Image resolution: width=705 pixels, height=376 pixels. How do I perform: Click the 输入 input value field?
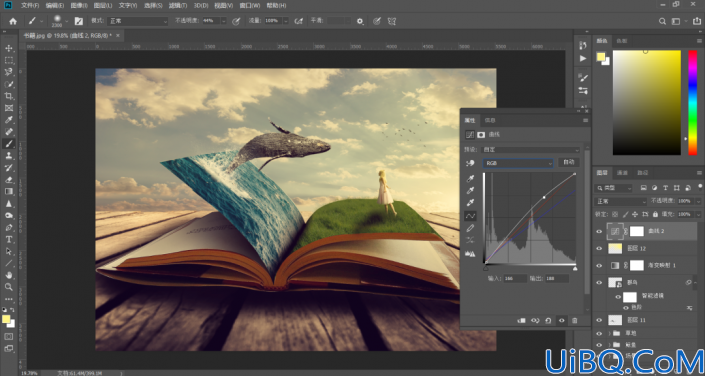(x=515, y=279)
